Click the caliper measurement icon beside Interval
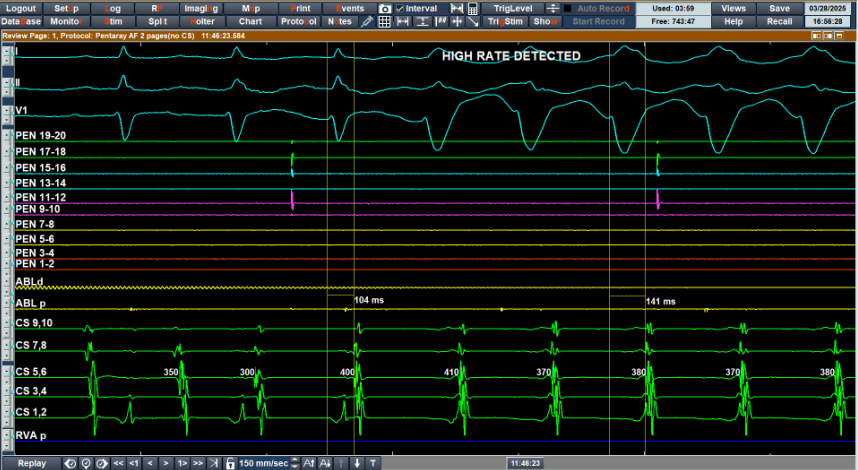 (457, 9)
